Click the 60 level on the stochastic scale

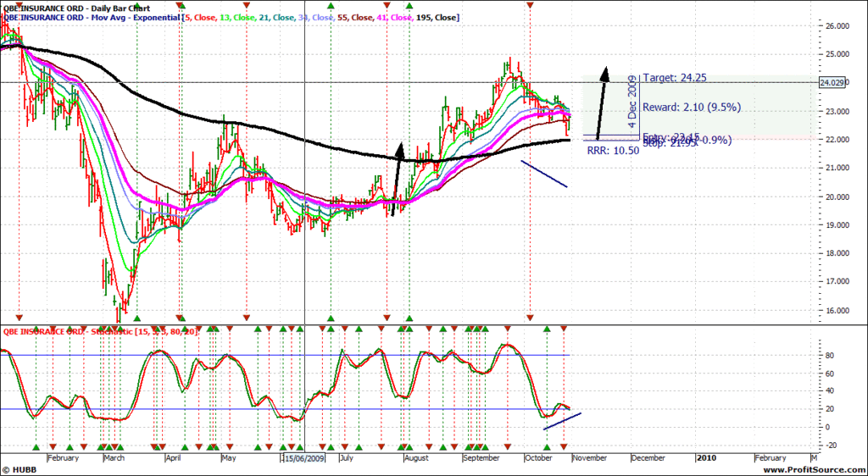click(828, 374)
